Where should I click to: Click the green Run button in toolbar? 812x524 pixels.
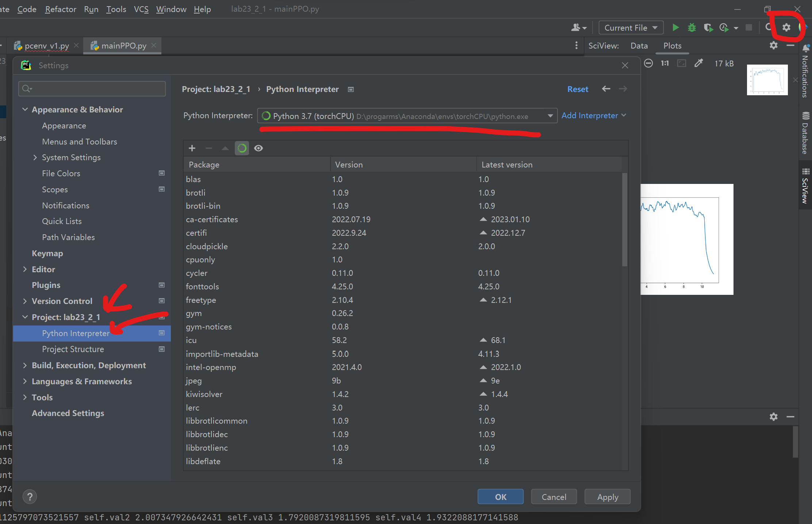(x=675, y=28)
